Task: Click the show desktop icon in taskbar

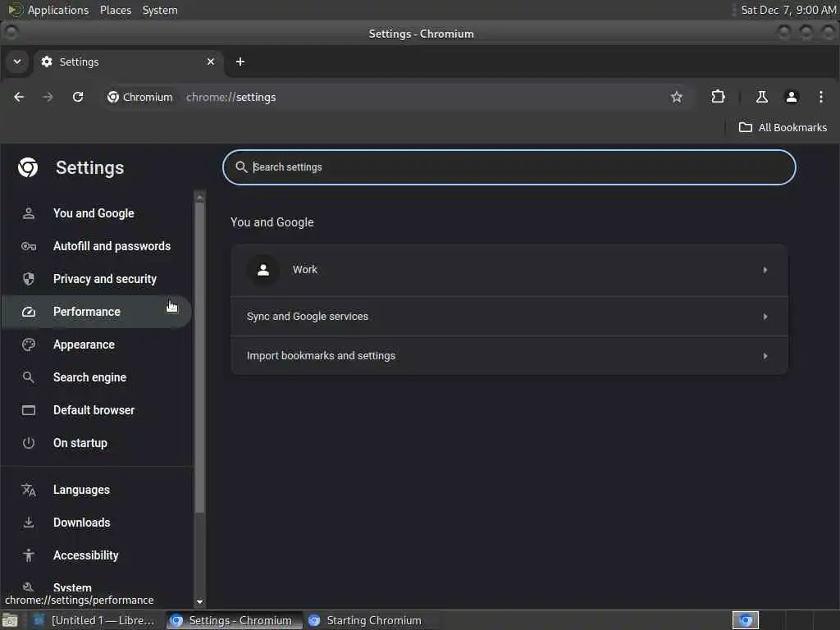Action: click(10, 620)
